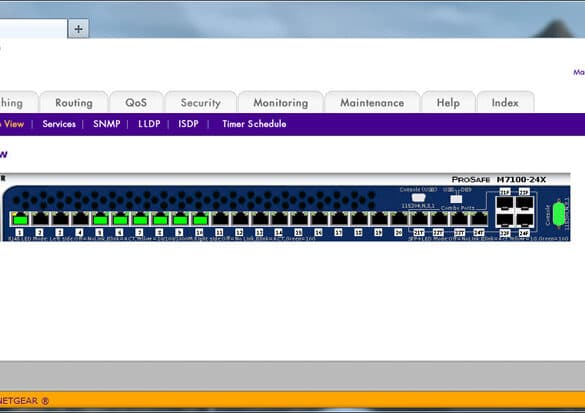Open Timer Schedule in the purple bar
585x413 pixels.
point(254,124)
